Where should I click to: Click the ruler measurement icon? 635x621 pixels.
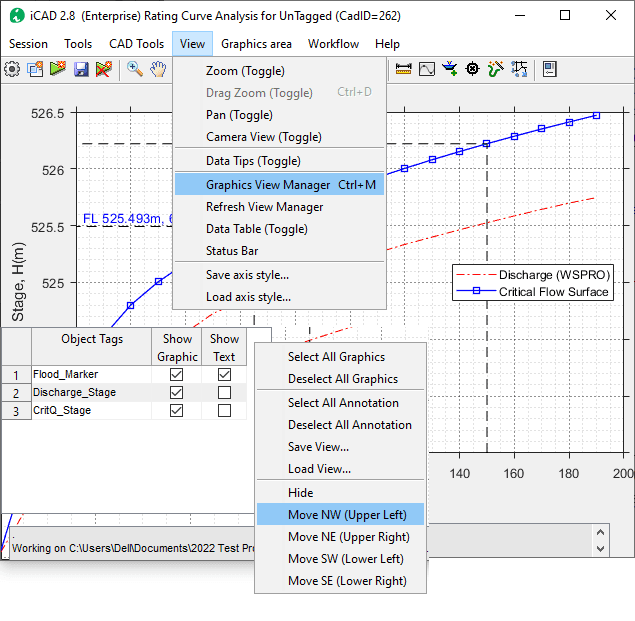coord(404,69)
